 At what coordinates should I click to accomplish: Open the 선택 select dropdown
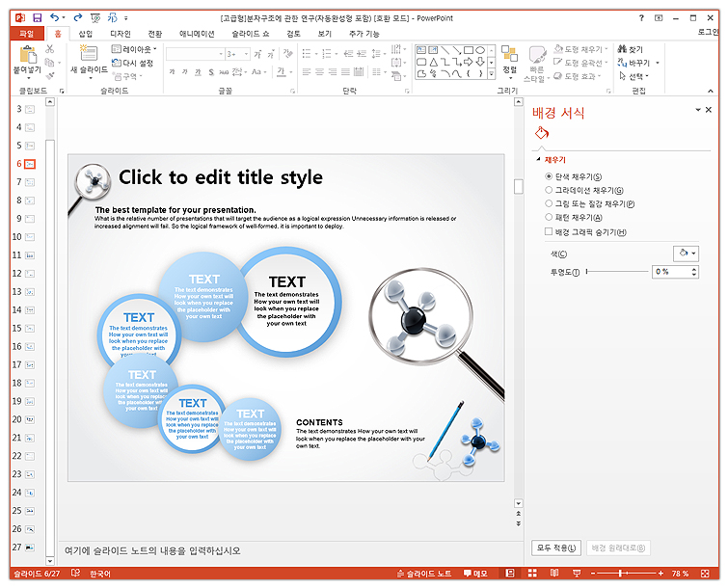[634, 76]
